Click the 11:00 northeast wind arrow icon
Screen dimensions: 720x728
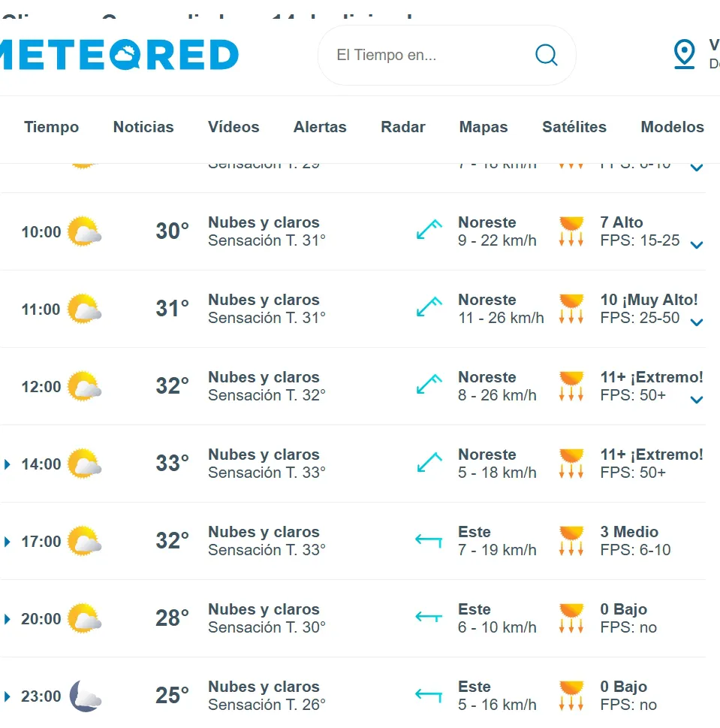[x=429, y=307]
